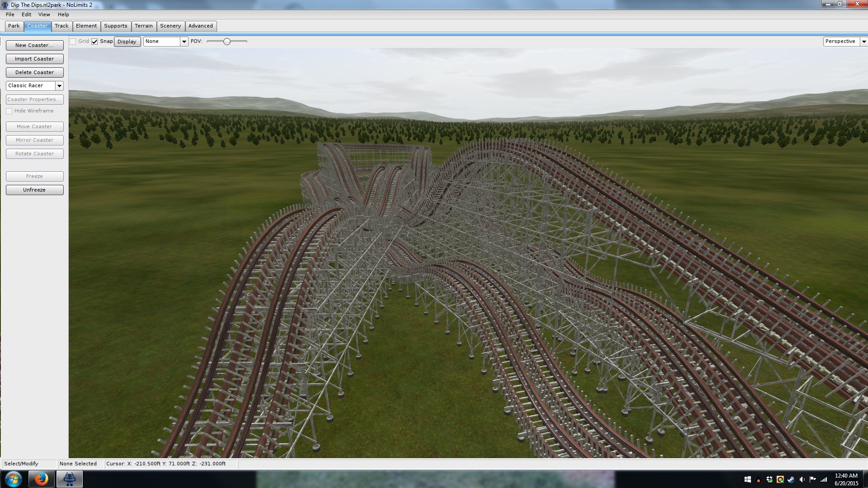Click the Steam tray icon
Screen dimensions: 868x488
[x=791, y=479]
